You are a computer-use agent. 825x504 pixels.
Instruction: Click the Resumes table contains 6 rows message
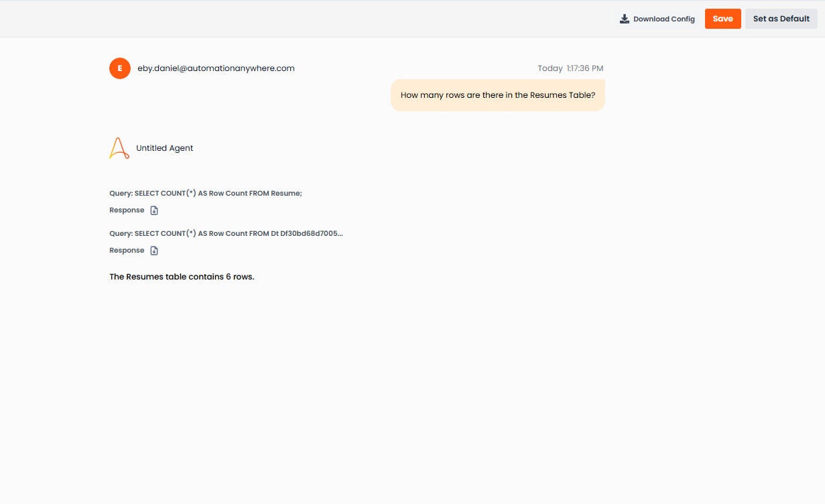182,276
